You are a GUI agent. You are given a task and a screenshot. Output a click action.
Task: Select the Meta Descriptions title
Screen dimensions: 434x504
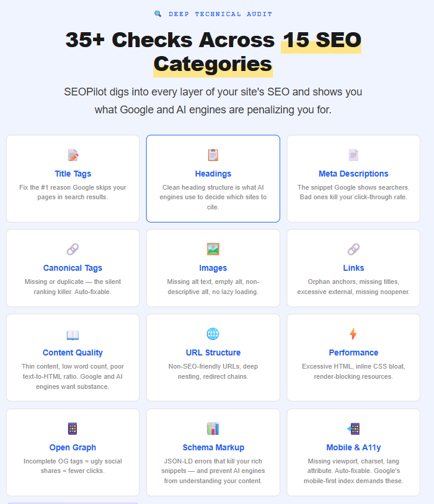[354, 174]
